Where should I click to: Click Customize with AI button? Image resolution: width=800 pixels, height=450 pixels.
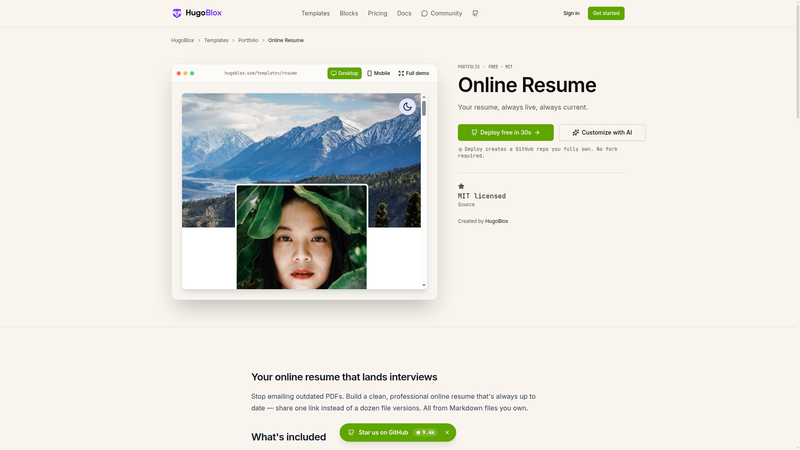point(602,133)
